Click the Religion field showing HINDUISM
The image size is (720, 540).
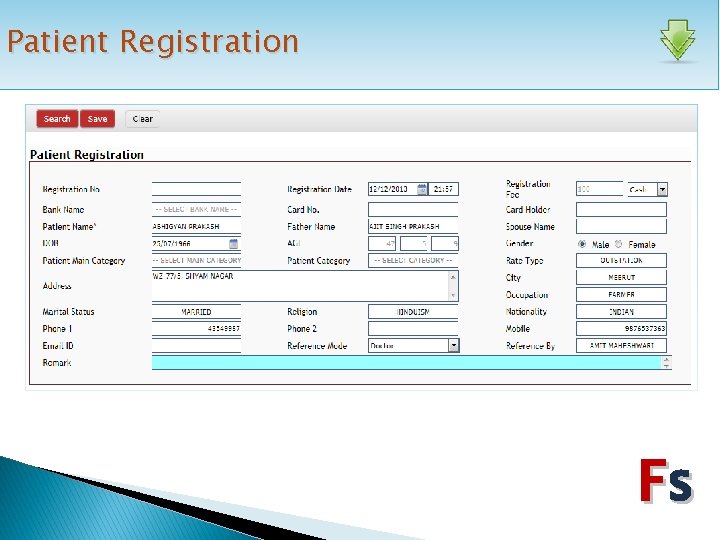click(413, 312)
